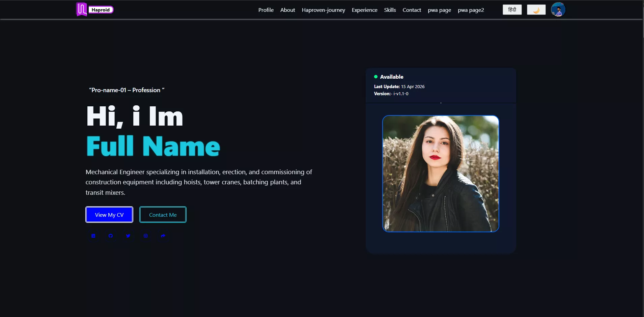Click the Full Name heading
The image size is (644, 317).
point(153,146)
